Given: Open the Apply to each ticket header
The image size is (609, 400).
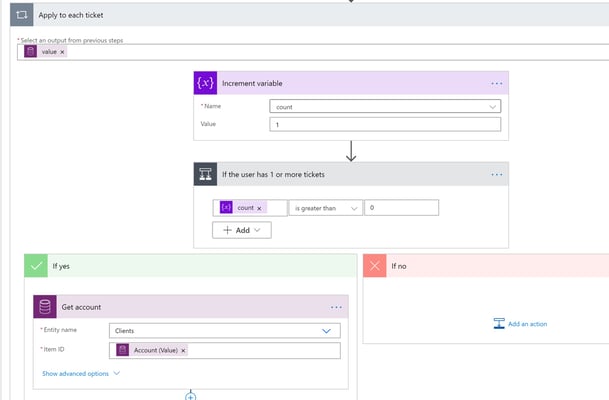Looking at the screenshot, I should [x=310, y=15].
